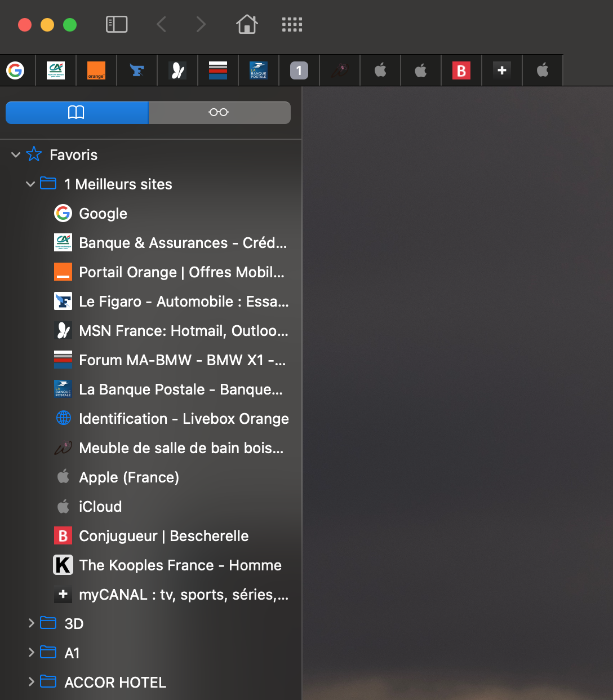Open myCANAL plus favicon in favorites bar
This screenshot has width=613, height=700.
502,70
